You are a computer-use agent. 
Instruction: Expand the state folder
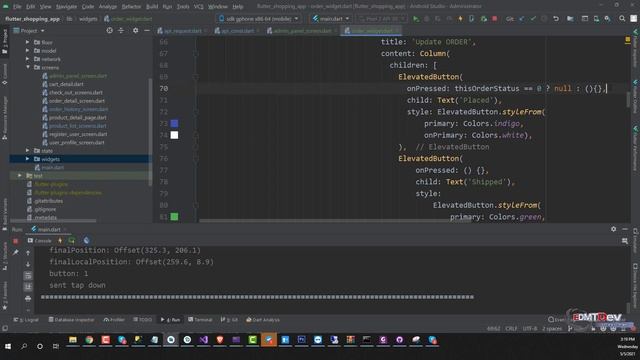[x=27, y=151]
